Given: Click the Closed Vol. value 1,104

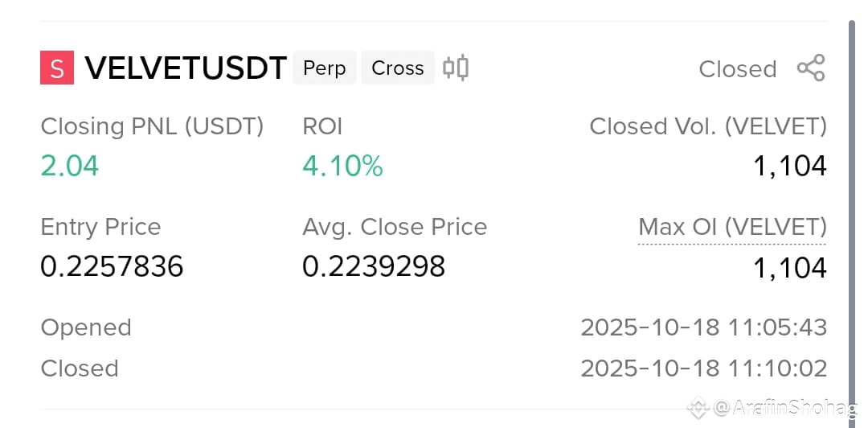Looking at the screenshot, I should tap(790, 166).
